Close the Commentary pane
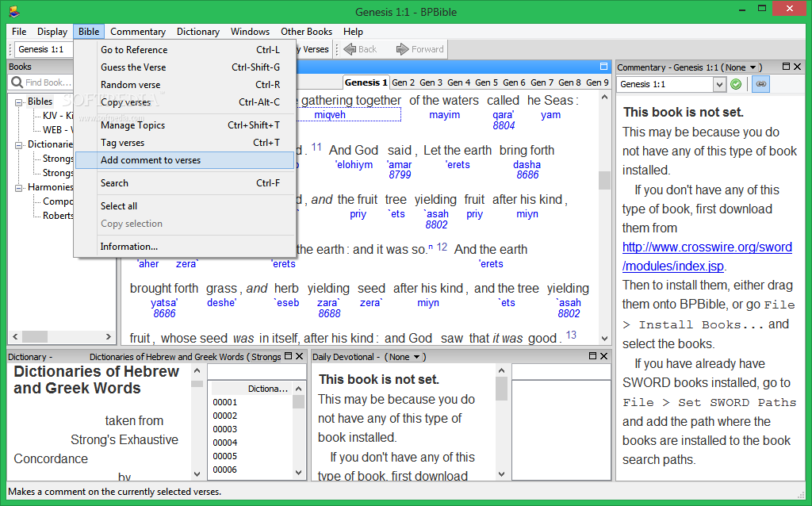Image resolution: width=812 pixels, height=506 pixels. (x=798, y=67)
